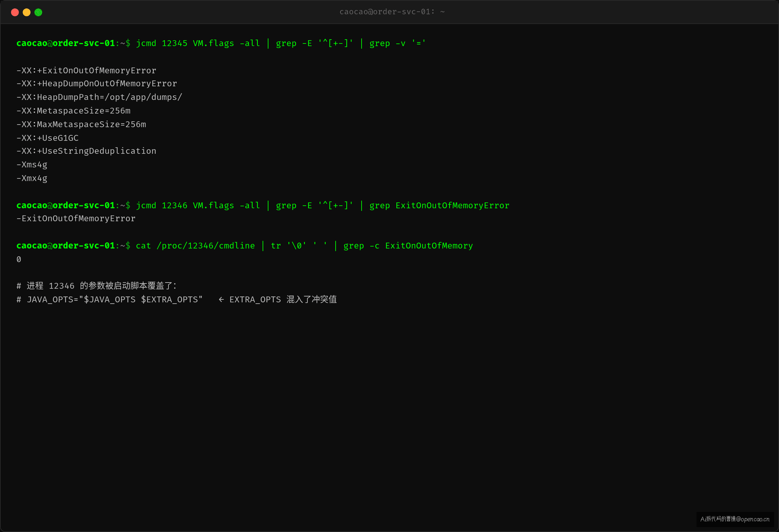
Task: Click the -XX:+HeapDumpOnOutOfMemoryError line
Action: tap(96, 84)
